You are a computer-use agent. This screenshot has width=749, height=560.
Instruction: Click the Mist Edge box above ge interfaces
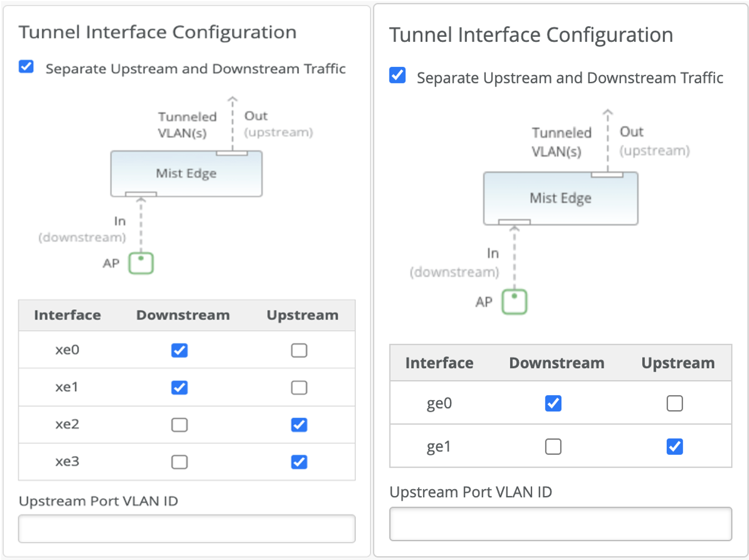[560, 198]
